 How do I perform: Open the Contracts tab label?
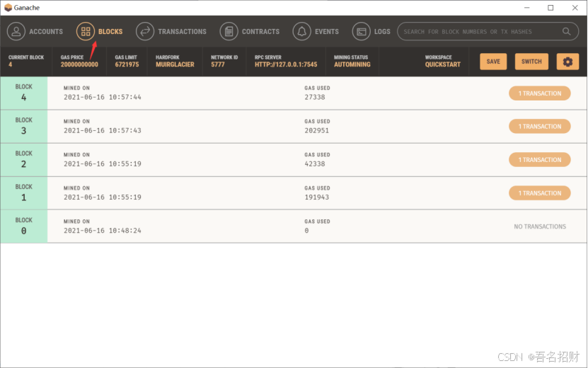[x=260, y=31]
